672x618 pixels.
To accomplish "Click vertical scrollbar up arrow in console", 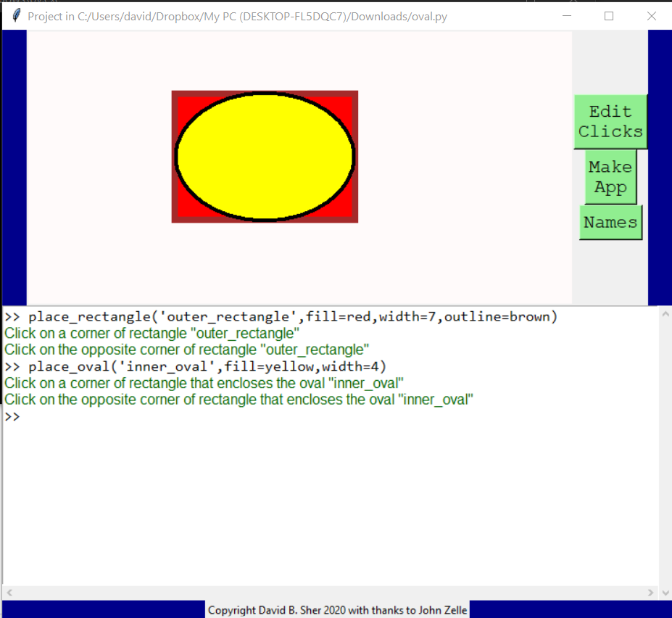I will (665, 314).
